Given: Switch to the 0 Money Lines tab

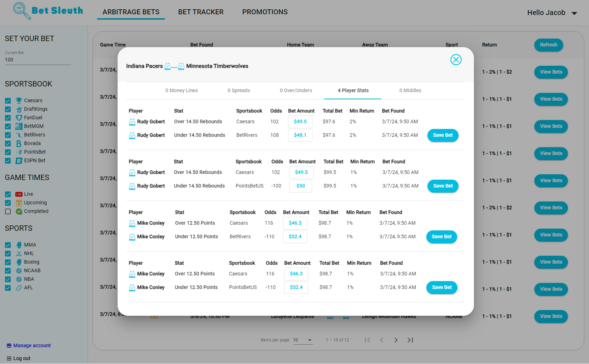Looking at the screenshot, I should click(x=182, y=91).
